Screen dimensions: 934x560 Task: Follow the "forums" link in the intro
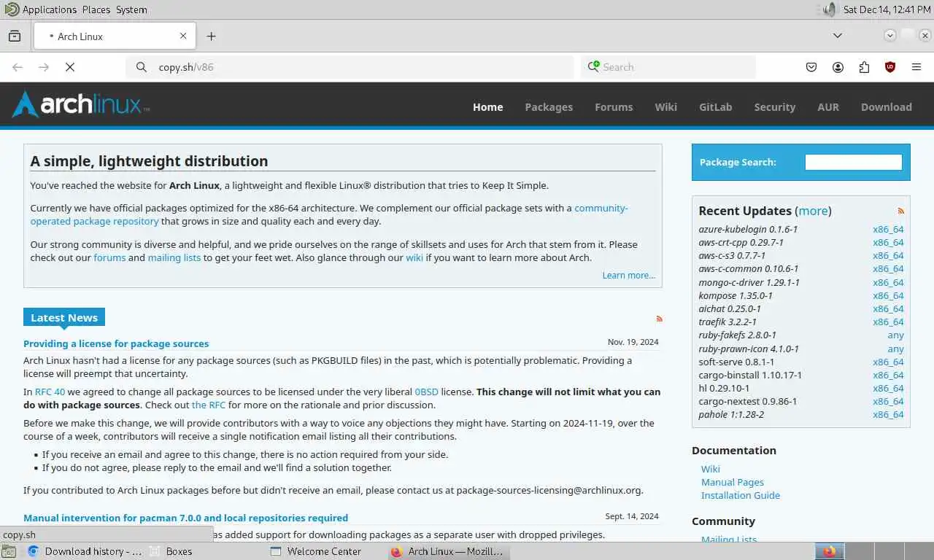[x=109, y=257]
